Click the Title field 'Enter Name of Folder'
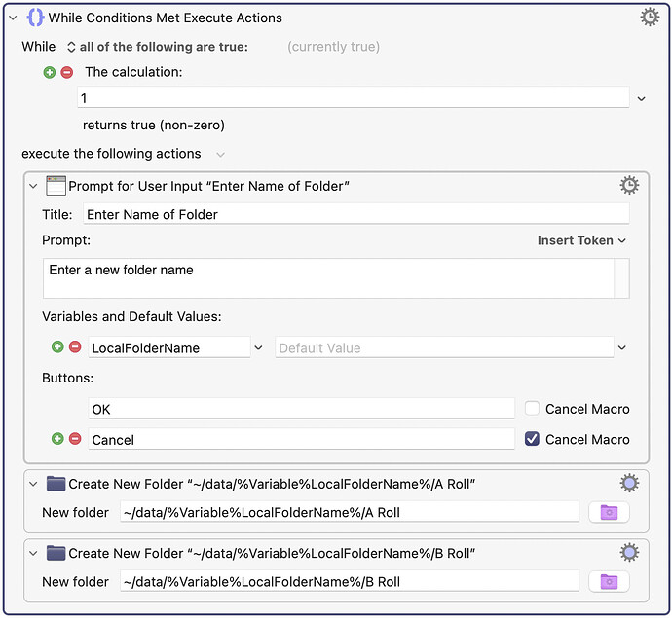This screenshot has height=618, width=672. pos(355,214)
